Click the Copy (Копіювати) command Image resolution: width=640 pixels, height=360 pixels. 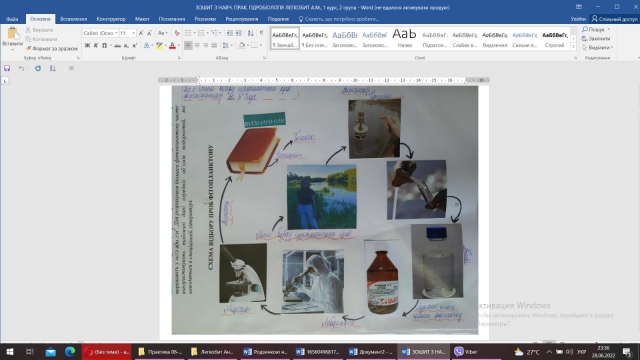point(41,39)
